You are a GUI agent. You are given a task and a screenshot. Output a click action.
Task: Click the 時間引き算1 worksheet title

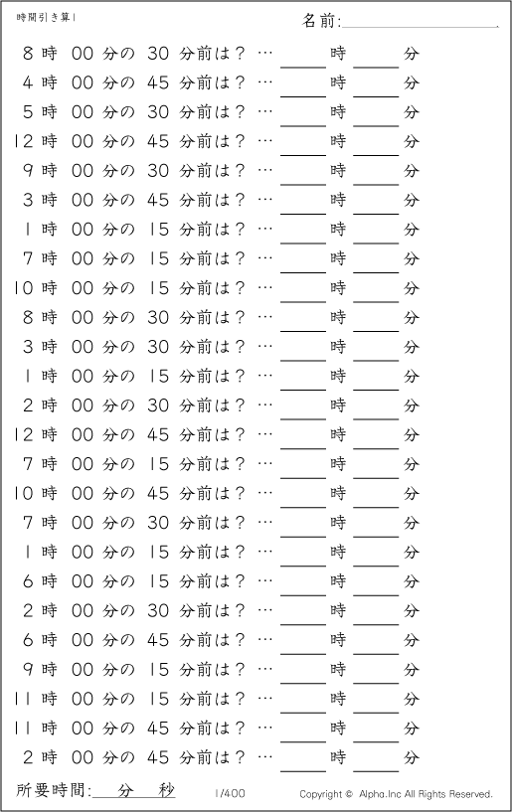click(46, 18)
